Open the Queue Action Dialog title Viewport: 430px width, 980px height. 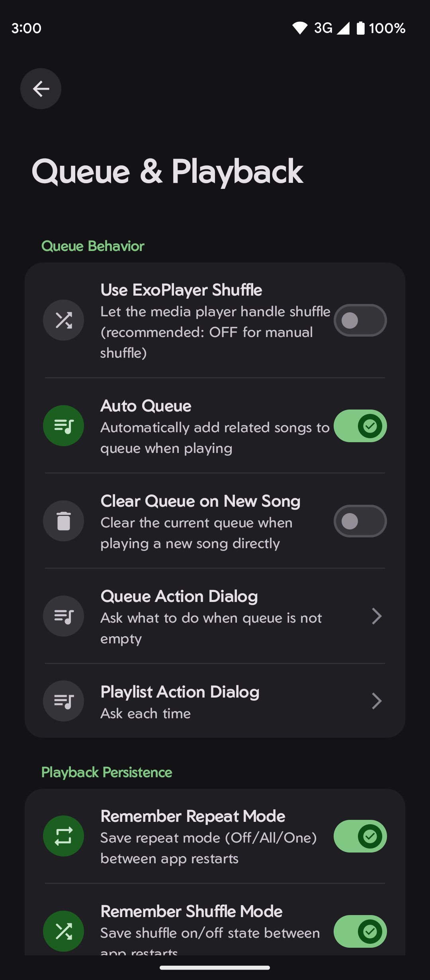point(179,596)
